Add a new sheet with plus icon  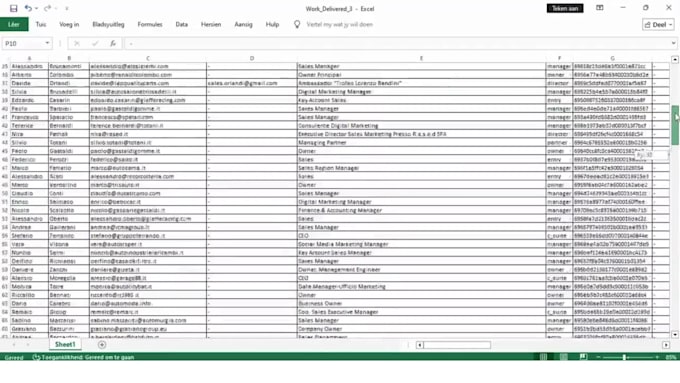tap(102, 345)
